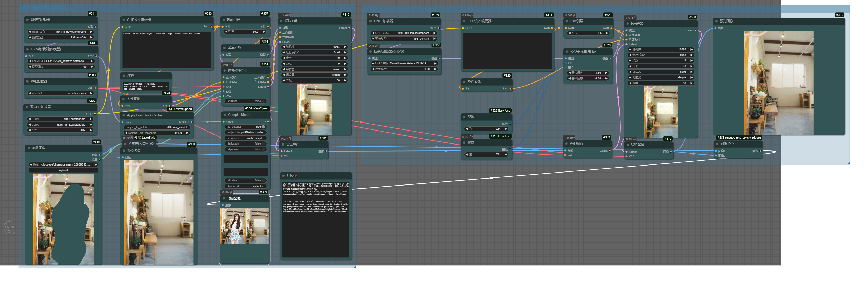Toggle dynamic false switch
This screenshot has width=868, height=295.
tap(263, 149)
